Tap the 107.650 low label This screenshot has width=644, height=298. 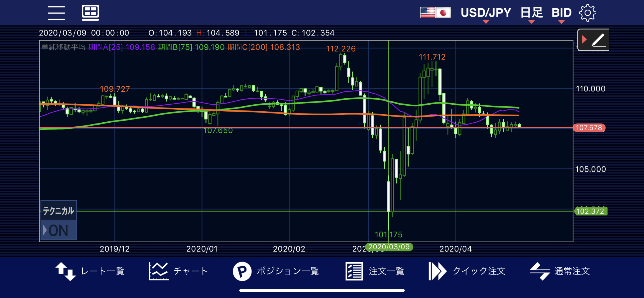218,131
